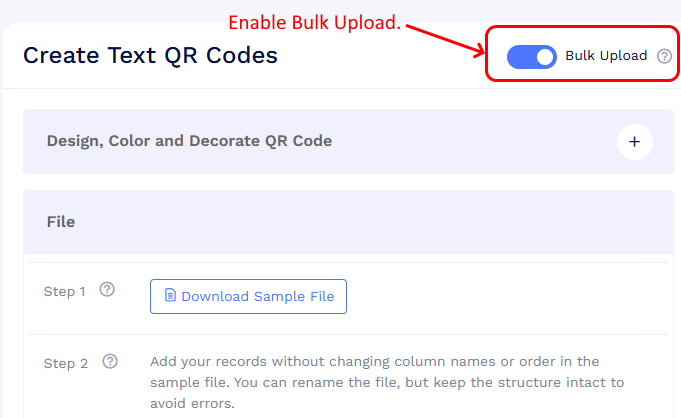Click the Step 1 label
This screenshot has width=681, height=418.
click(64, 292)
